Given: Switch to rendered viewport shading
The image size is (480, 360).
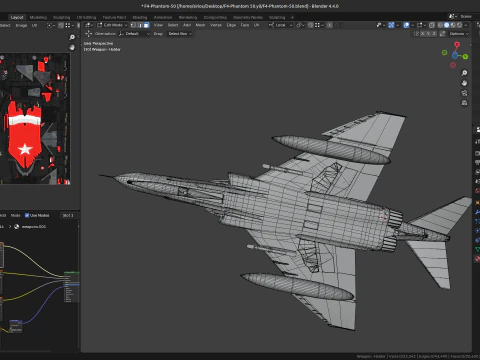Looking at the screenshot, I should coord(459,25).
